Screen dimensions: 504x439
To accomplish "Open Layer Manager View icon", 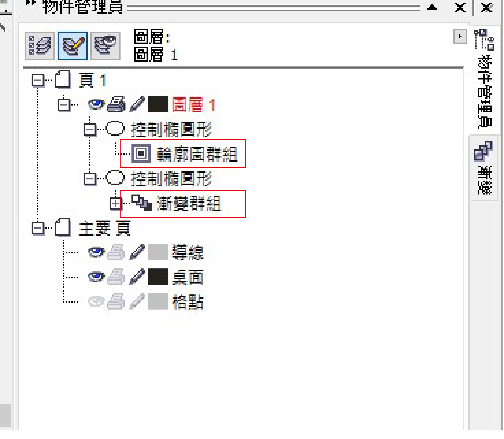I will 106,46.
